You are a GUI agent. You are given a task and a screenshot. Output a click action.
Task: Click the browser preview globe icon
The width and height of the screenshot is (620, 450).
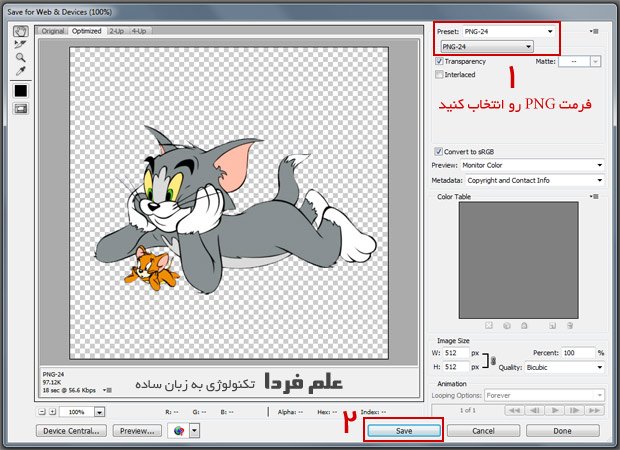click(x=179, y=431)
